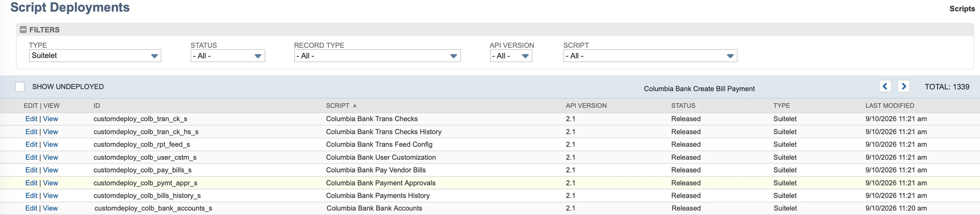
Task: Edit the Columbia Bank Trans Checks deployment
Action: click(x=31, y=119)
